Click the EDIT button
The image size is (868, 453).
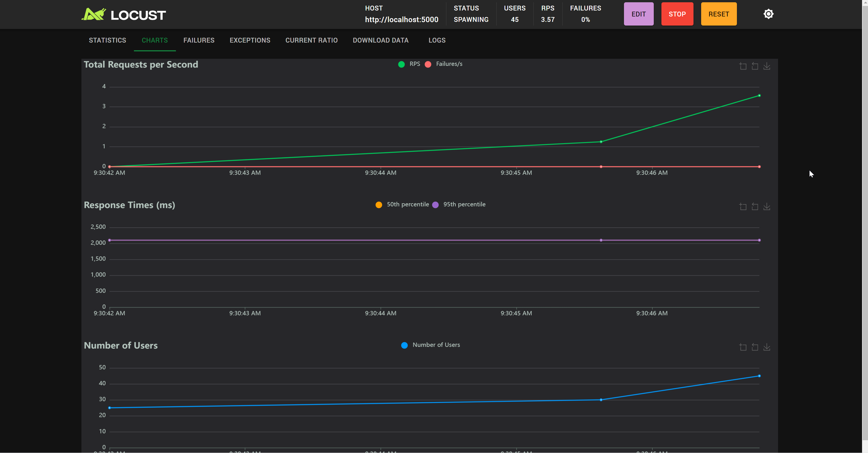click(x=638, y=14)
